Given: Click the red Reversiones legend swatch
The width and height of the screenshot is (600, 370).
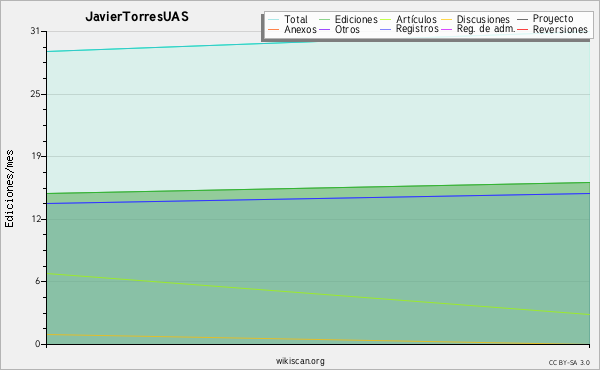Looking at the screenshot, I should pyautogui.click(x=522, y=29).
